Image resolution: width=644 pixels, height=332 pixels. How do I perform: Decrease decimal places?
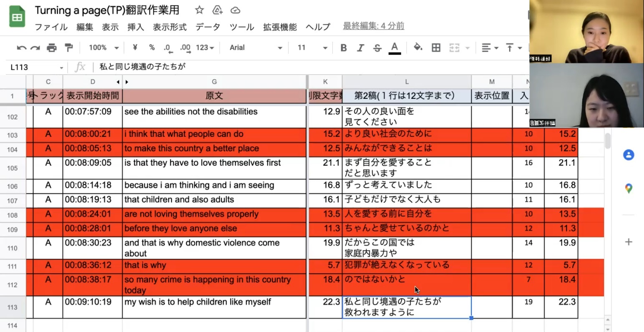point(167,48)
